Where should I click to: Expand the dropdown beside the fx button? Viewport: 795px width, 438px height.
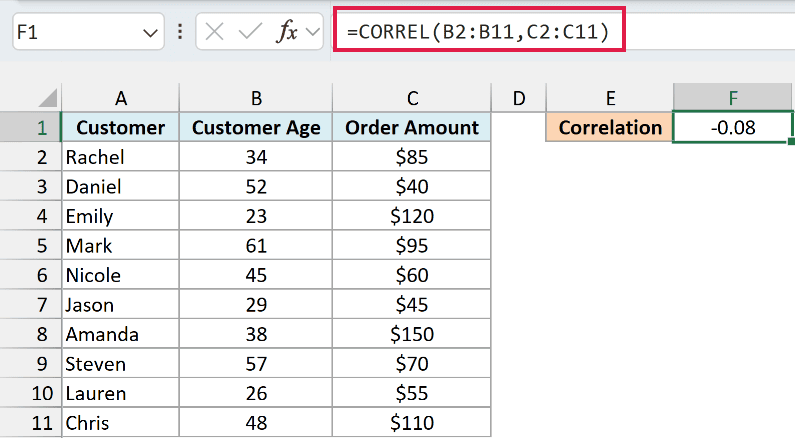point(313,32)
